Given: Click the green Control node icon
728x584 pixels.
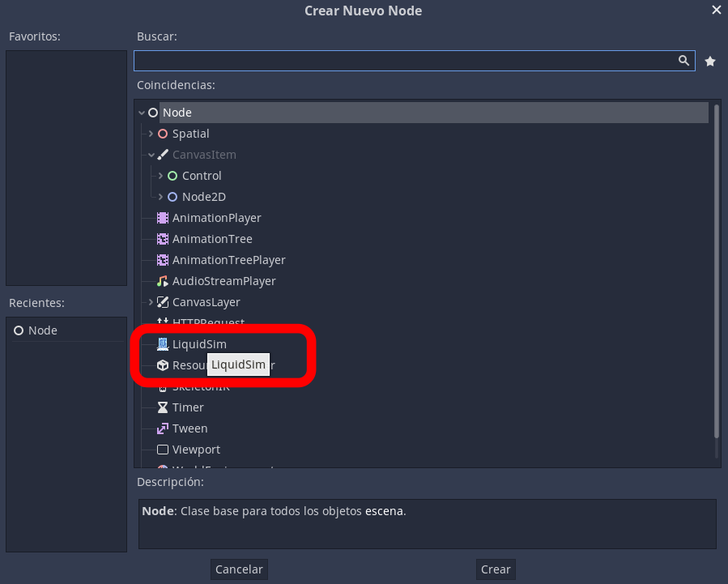Looking at the screenshot, I should click(x=172, y=176).
